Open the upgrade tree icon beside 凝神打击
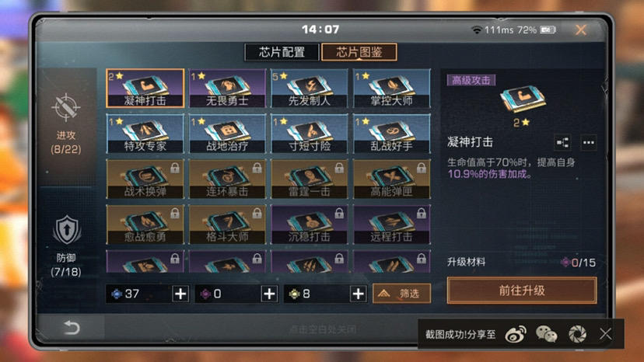 pos(562,142)
